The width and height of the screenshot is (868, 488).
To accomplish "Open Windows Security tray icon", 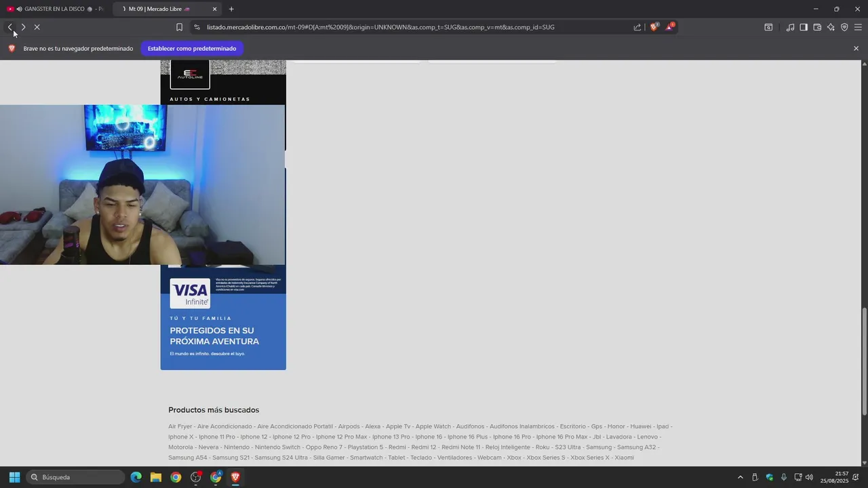I will coord(770,477).
